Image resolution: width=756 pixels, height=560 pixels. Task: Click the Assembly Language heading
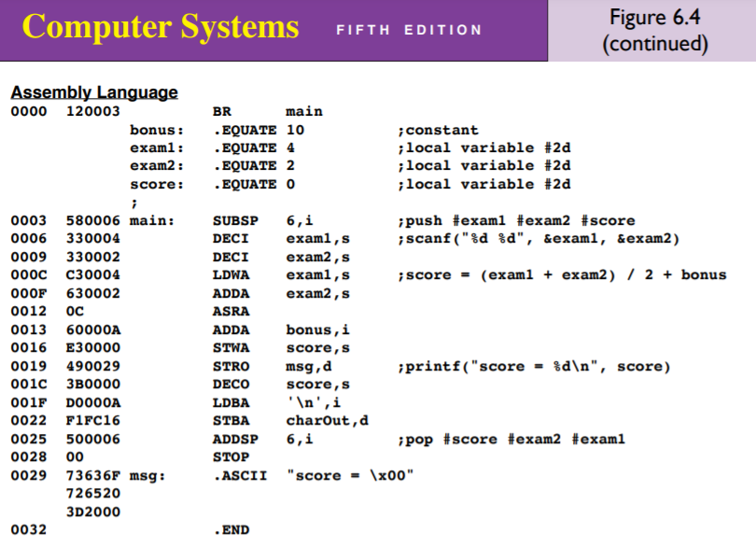(x=92, y=91)
